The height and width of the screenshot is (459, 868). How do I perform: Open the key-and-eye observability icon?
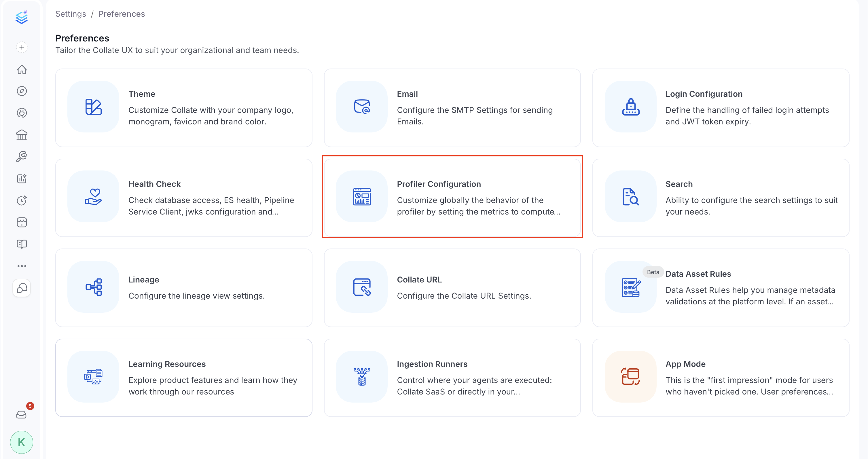click(x=22, y=157)
